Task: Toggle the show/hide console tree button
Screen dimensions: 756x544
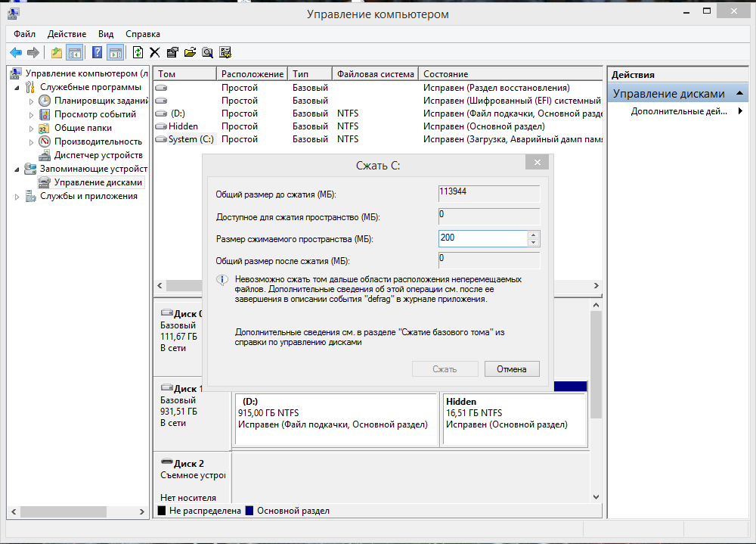Action: click(x=74, y=52)
